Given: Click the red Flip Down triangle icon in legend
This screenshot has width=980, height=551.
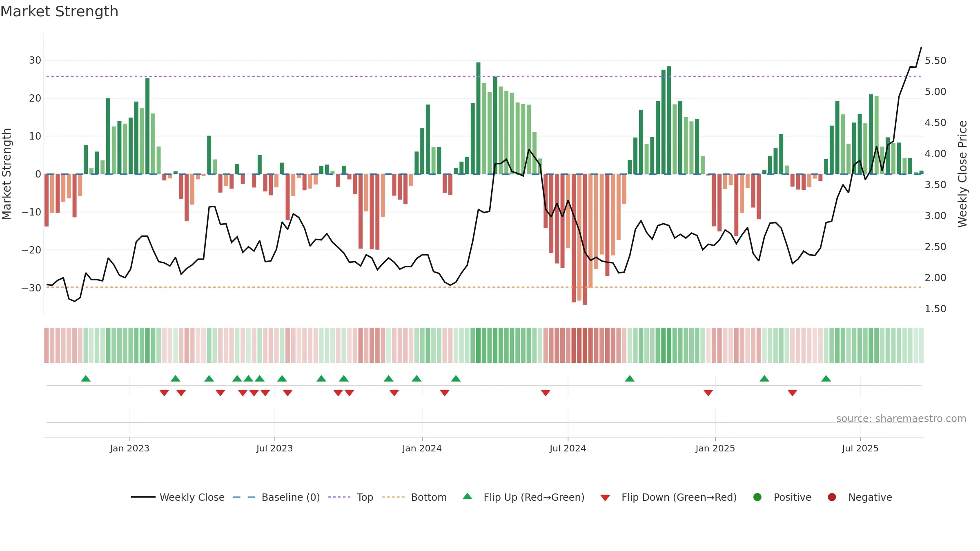Looking at the screenshot, I should 606,498.
